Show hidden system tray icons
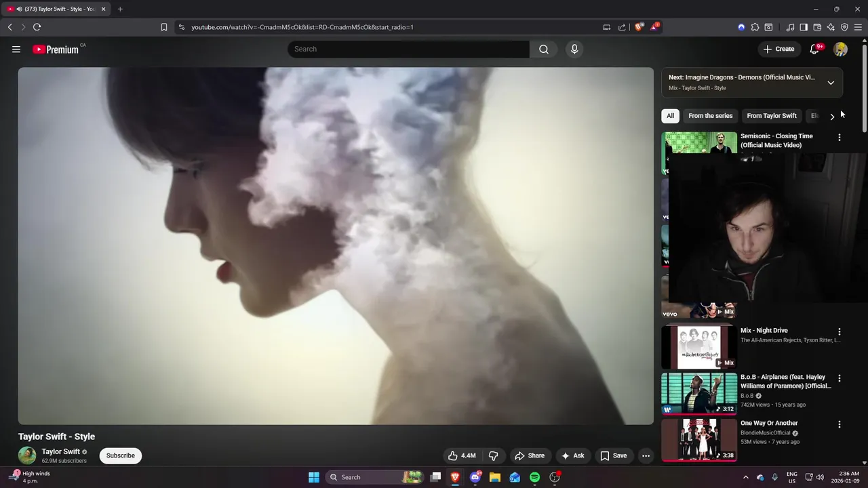 point(746,477)
